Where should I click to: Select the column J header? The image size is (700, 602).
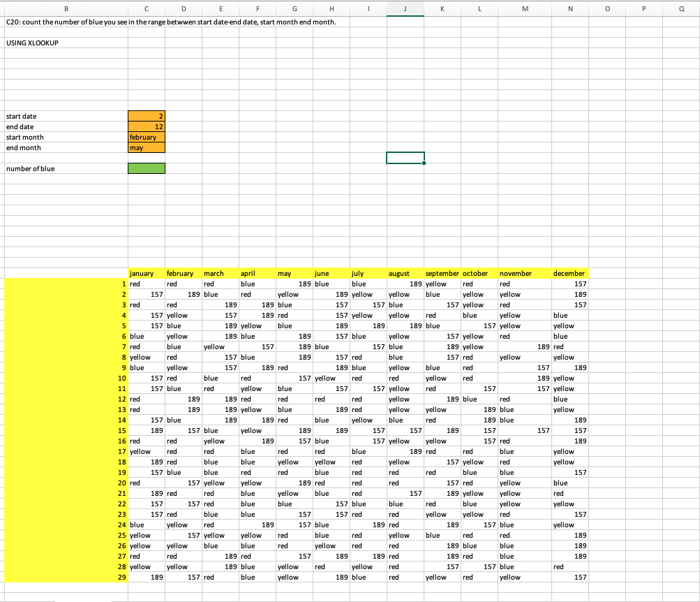[405, 9]
